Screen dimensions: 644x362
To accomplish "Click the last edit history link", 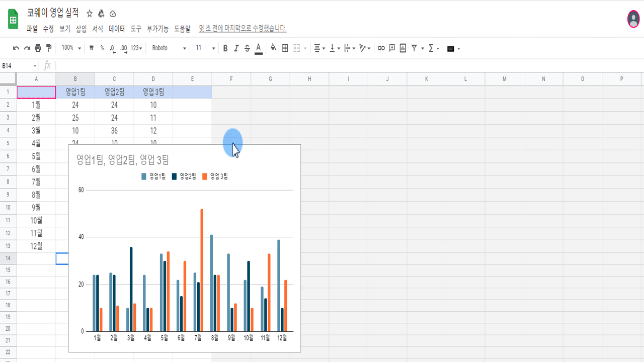I will point(243,29).
